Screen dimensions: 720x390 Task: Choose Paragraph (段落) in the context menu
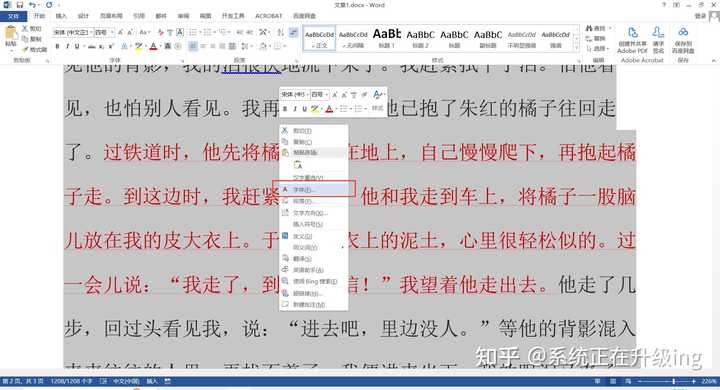pos(314,201)
